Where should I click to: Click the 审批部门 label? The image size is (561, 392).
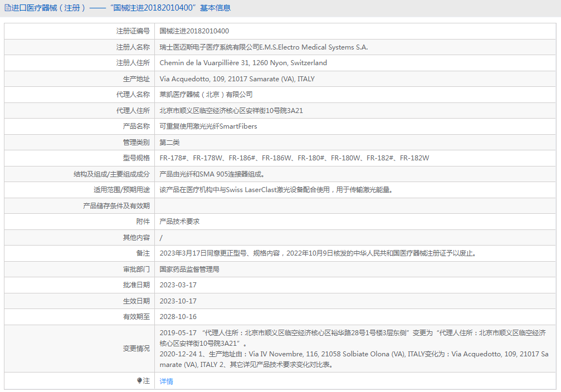136,269
